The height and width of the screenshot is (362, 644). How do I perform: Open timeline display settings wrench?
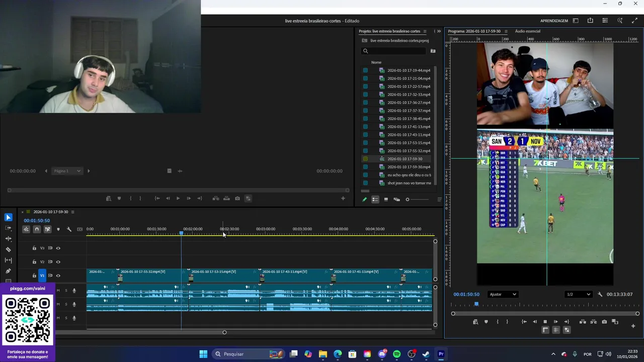tap(69, 229)
